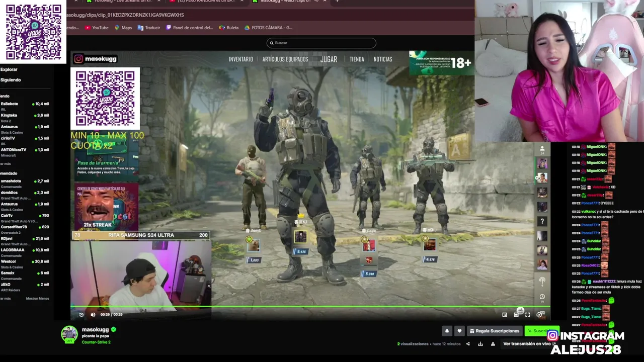Mute the clip with the volume icon
This screenshot has height=362, width=644.
(93, 315)
